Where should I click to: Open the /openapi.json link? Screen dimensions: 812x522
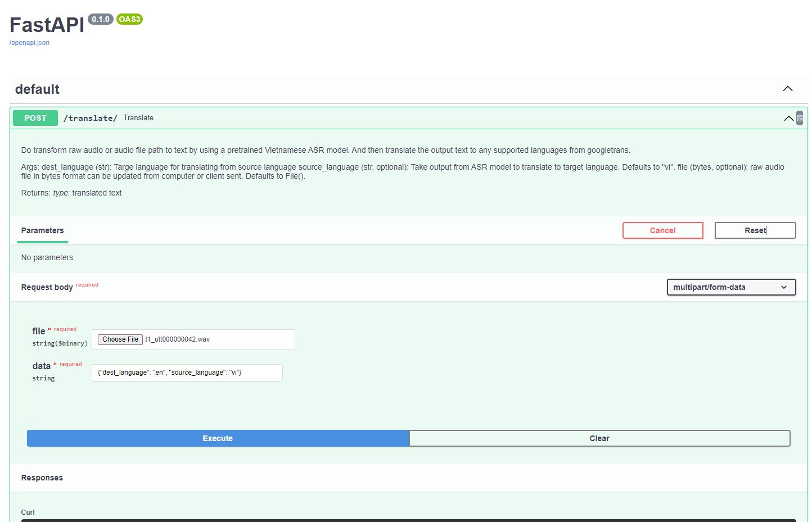pyautogui.click(x=29, y=43)
